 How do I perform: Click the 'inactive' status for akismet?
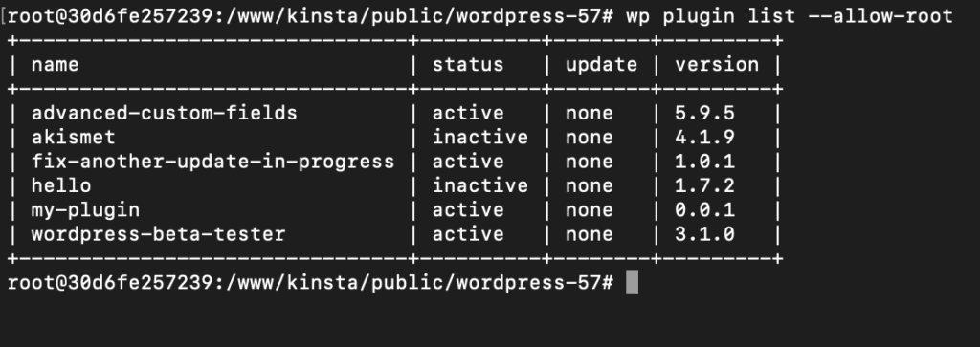[x=480, y=138]
